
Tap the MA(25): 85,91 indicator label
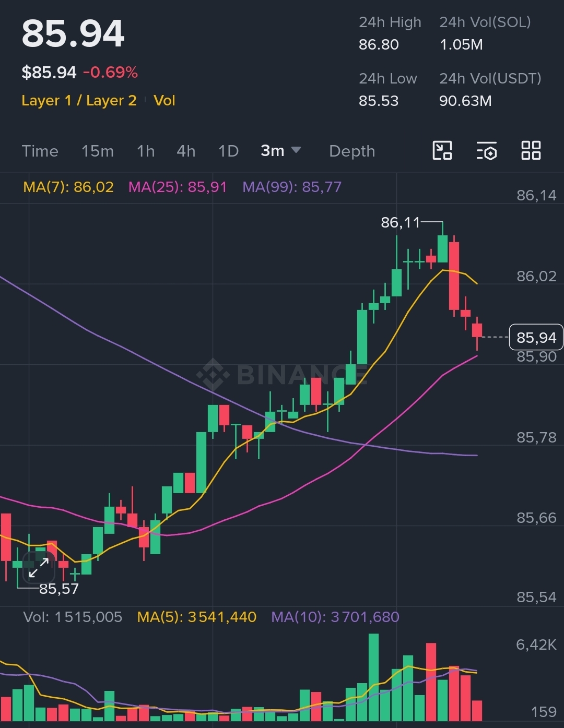tap(178, 187)
